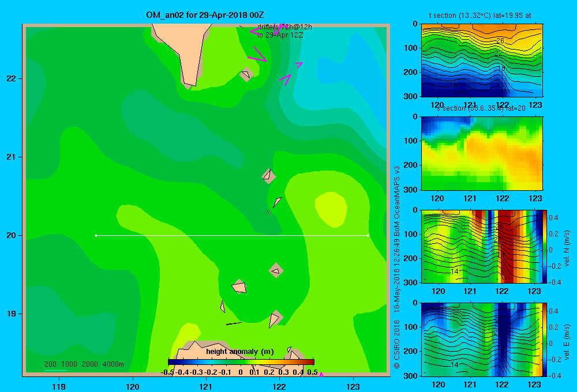Click the height anomaly horizontal color bar

point(241,362)
